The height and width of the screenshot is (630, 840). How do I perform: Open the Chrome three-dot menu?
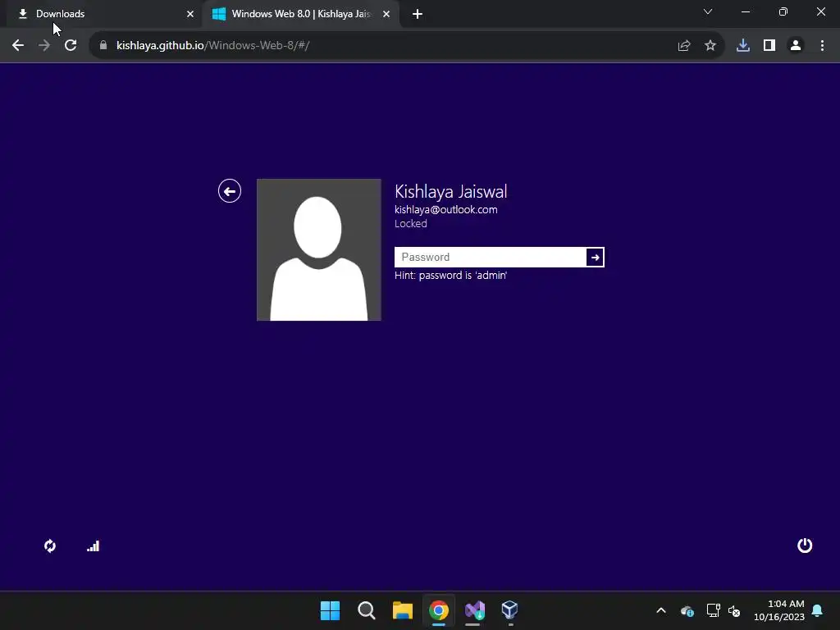coord(822,46)
